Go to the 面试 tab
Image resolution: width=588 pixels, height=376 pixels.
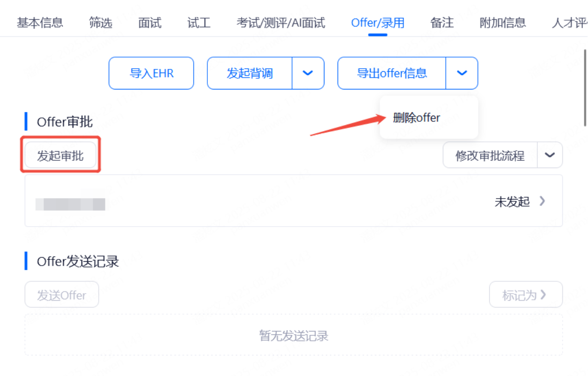pos(150,22)
